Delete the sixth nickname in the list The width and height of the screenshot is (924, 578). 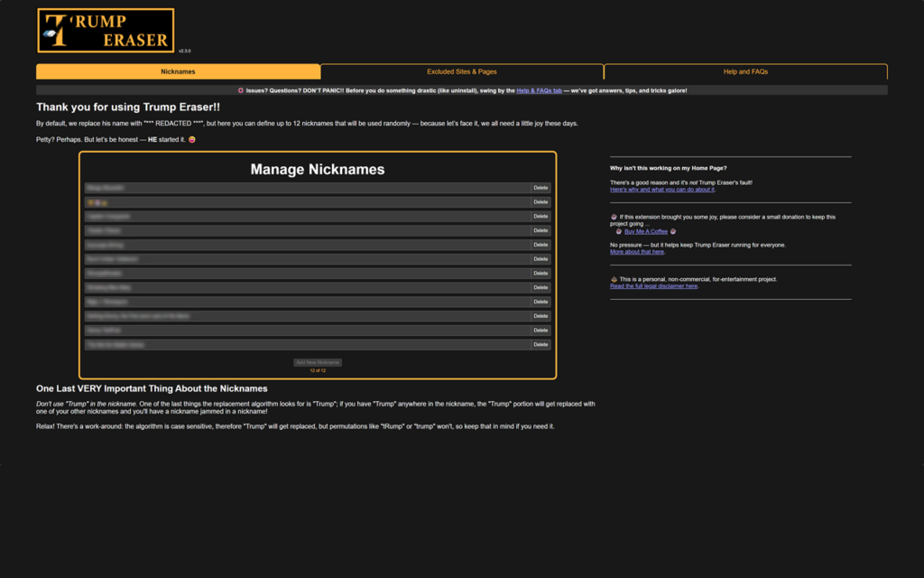click(541, 259)
